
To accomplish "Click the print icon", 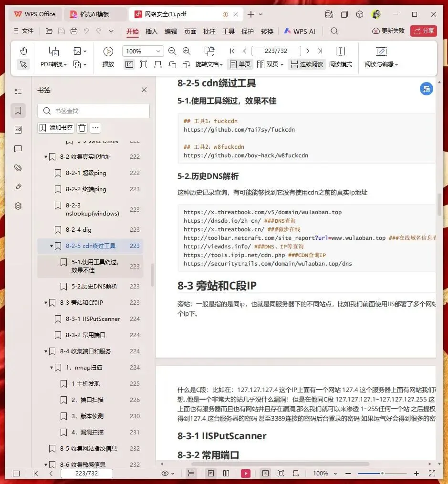I will pos(74,31).
